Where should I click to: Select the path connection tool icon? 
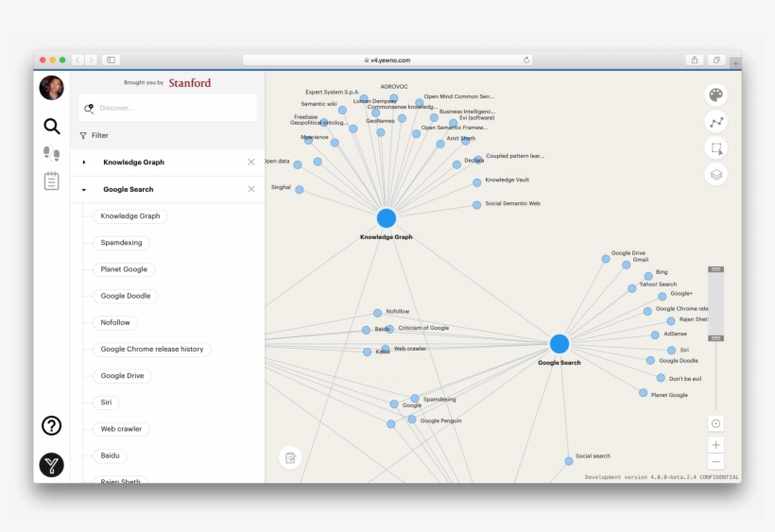715,122
